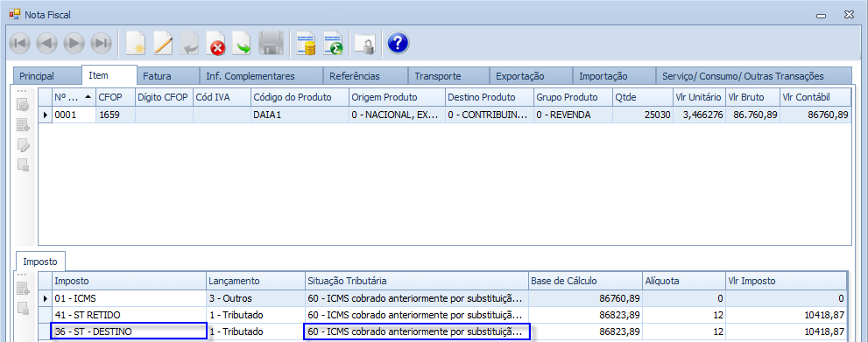
Task: Click the table with gold coins icon
Action: pyautogui.click(x=307, y=43)
